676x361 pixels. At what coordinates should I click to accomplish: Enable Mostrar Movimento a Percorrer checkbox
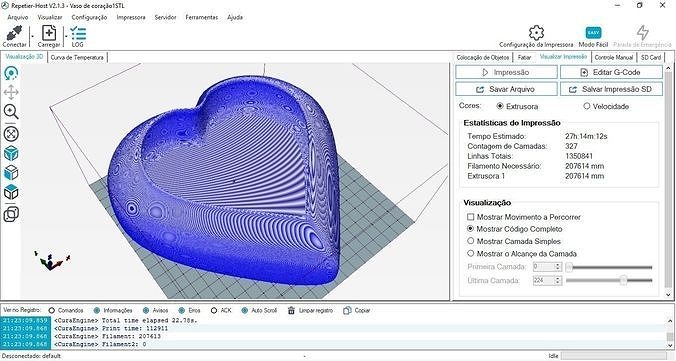point(470,217)
